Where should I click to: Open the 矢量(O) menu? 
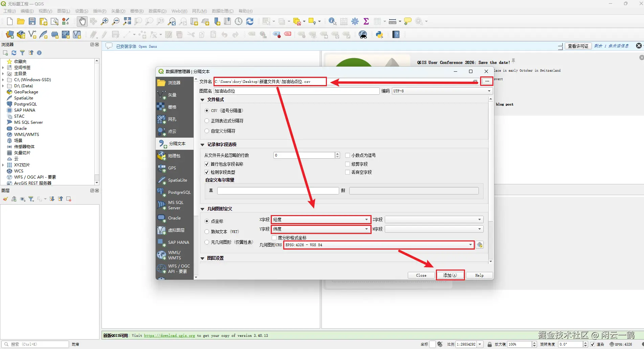(118, 11)
